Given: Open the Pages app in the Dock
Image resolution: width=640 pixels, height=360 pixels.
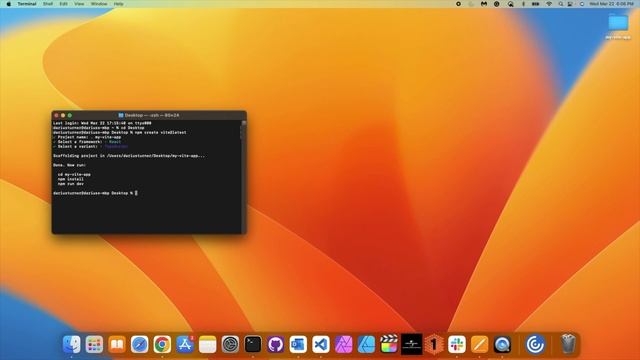Looking at the screenshot, I should [480, 344].
